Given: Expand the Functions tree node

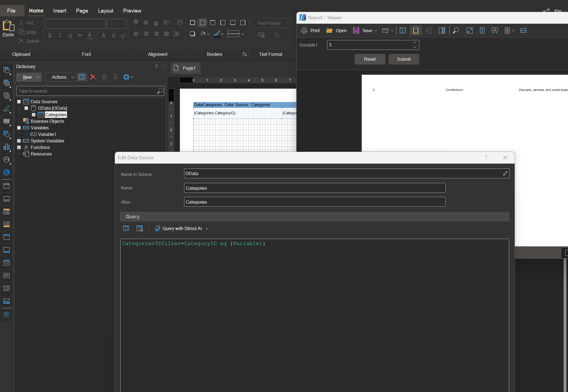Looking at the screenshot, I should pyautogui.click(x=19, y=147).
